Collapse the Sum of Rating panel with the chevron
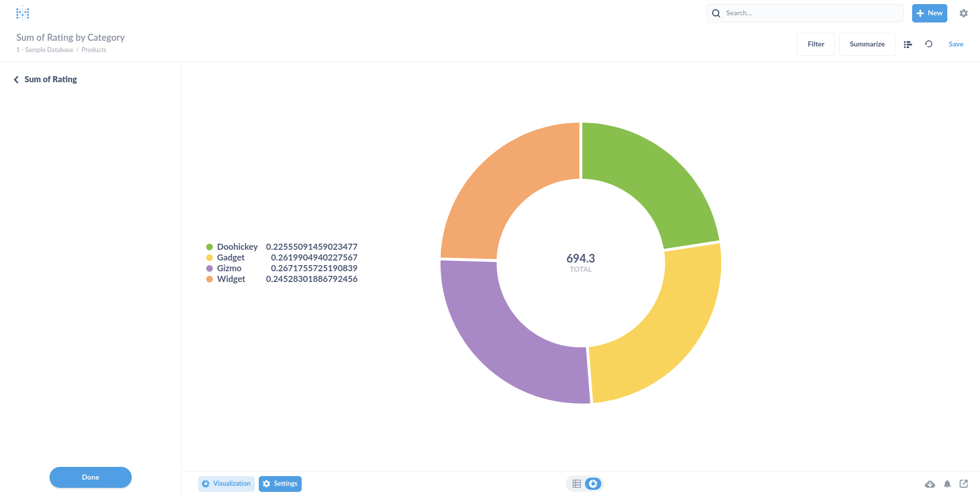Screen dimensions: 980x496 (x=16, y=79)
